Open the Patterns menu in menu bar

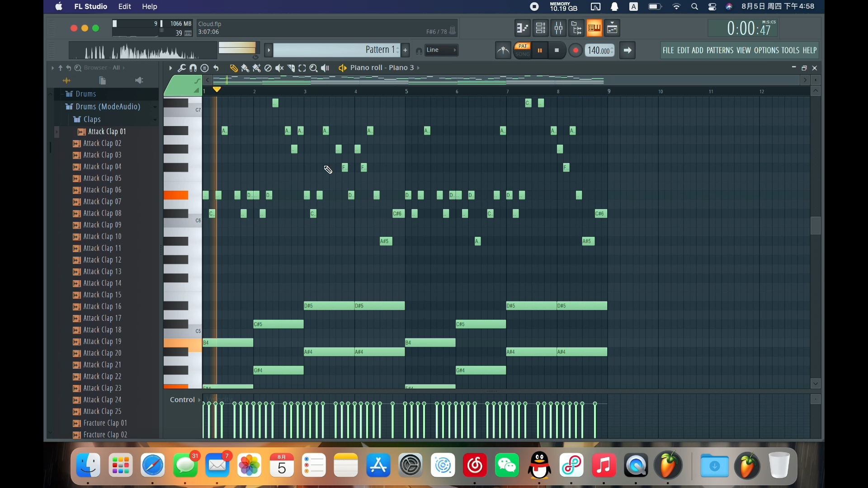coord(719,50)
